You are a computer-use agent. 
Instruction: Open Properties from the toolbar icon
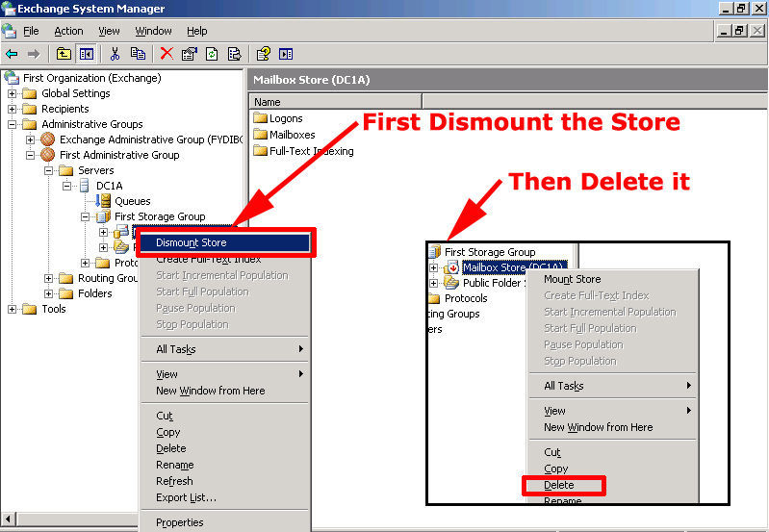tap(190, 54)
